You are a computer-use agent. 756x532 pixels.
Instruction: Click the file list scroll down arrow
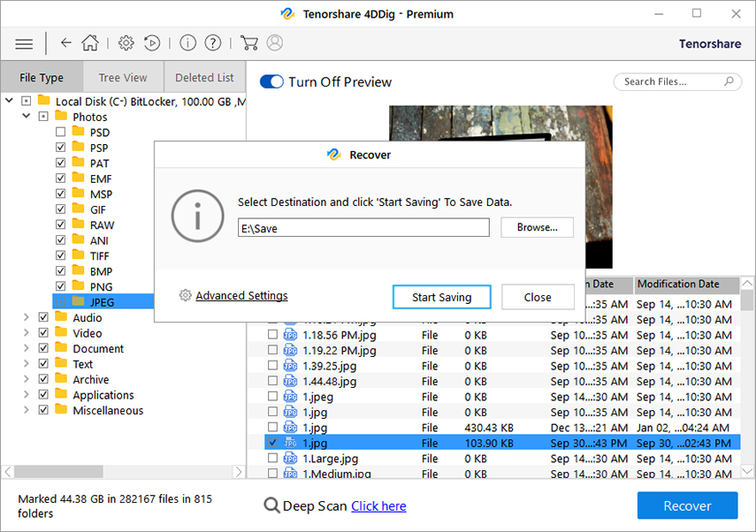(x=747, y=471)
